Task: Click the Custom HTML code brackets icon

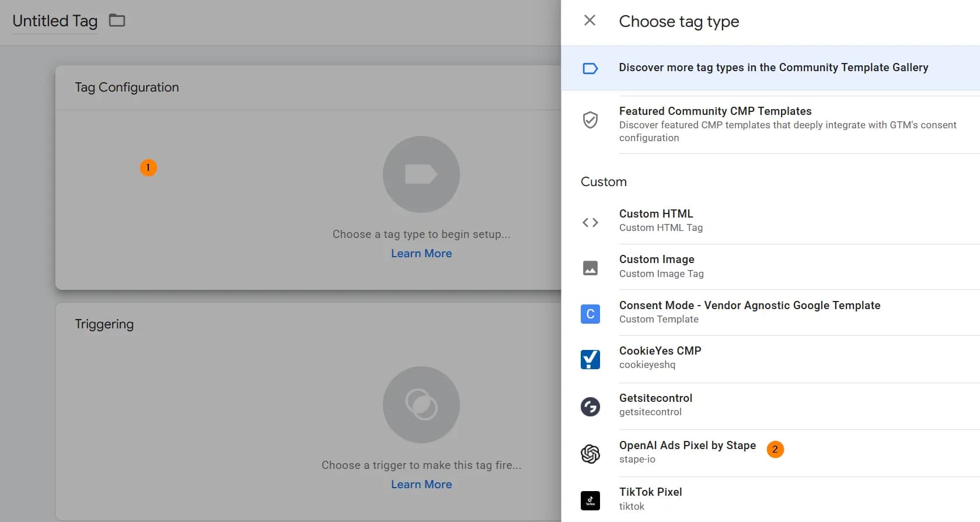Action: click(x=590, y=222)
